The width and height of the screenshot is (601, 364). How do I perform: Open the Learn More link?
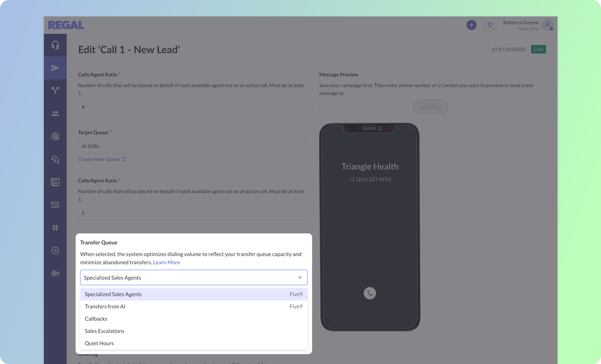[166, 262]
